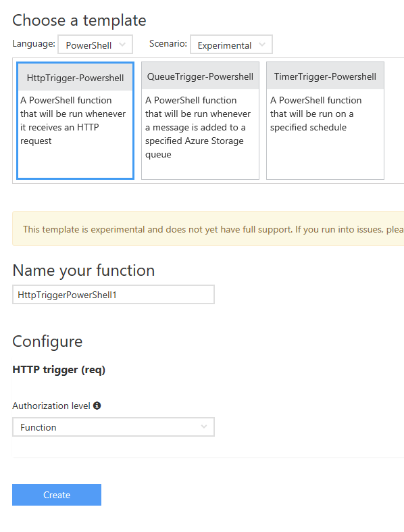Select the HttpTrigger-Powershell template card
The image size is (404, 532).
coord(75,120)
